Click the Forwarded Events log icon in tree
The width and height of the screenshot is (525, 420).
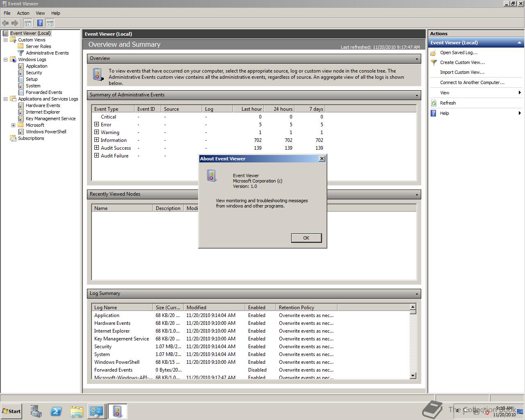21,92
